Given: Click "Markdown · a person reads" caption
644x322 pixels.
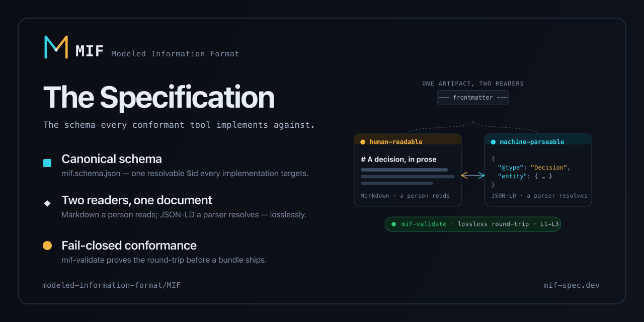Looking at the screenshot, I should click(405, 196).
